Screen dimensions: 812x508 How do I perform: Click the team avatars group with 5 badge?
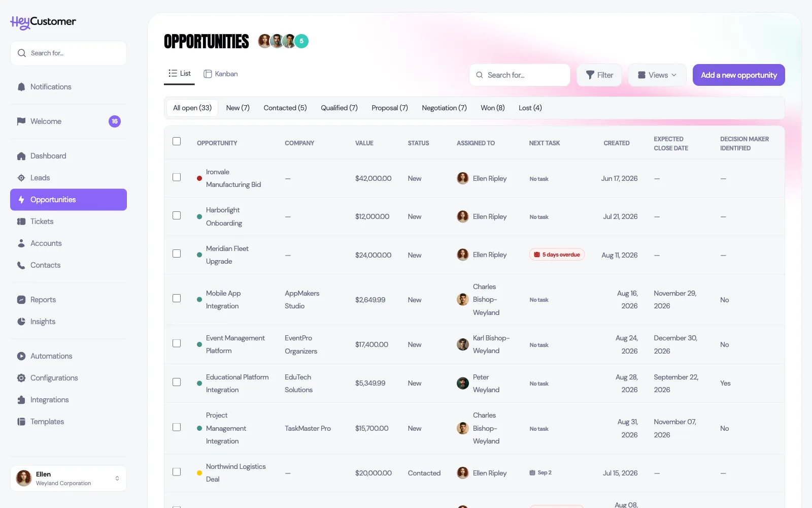coord(283,41)
